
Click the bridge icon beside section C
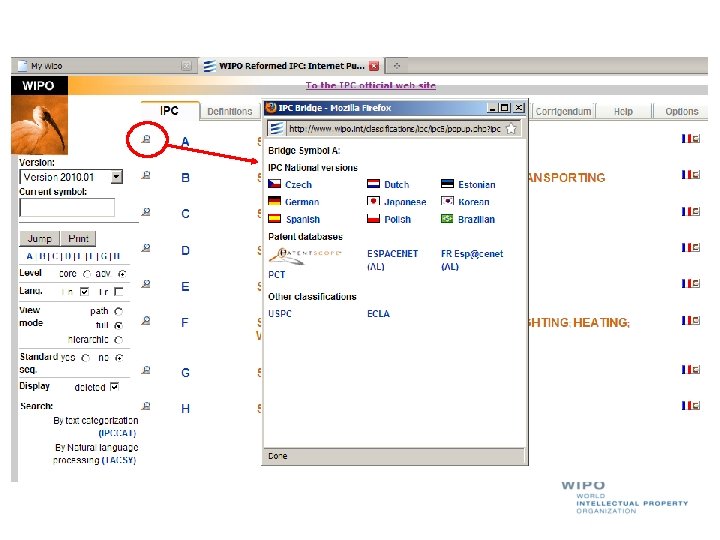146,212
